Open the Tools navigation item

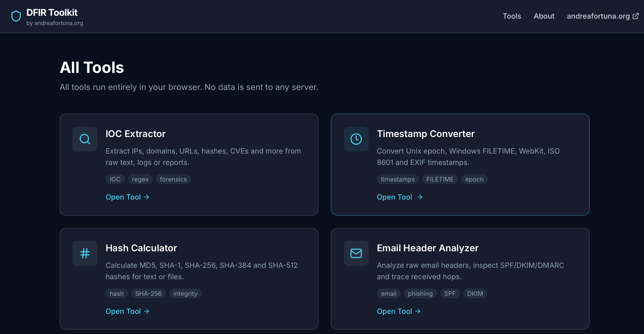pyautogui.click(x=512, y=16)
